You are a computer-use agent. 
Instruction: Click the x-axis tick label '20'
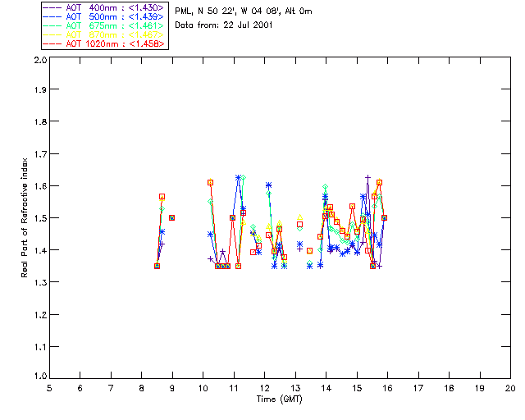(x=510, y=388)
